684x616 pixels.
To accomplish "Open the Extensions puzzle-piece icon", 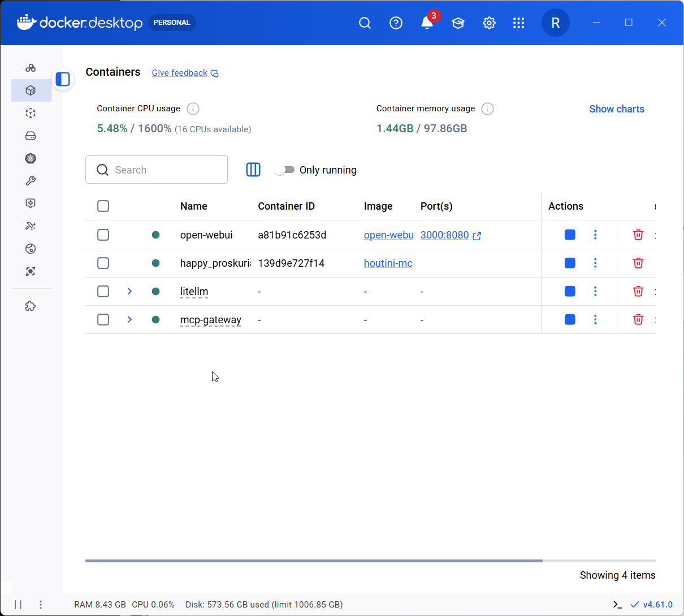I will click(31, 306).
